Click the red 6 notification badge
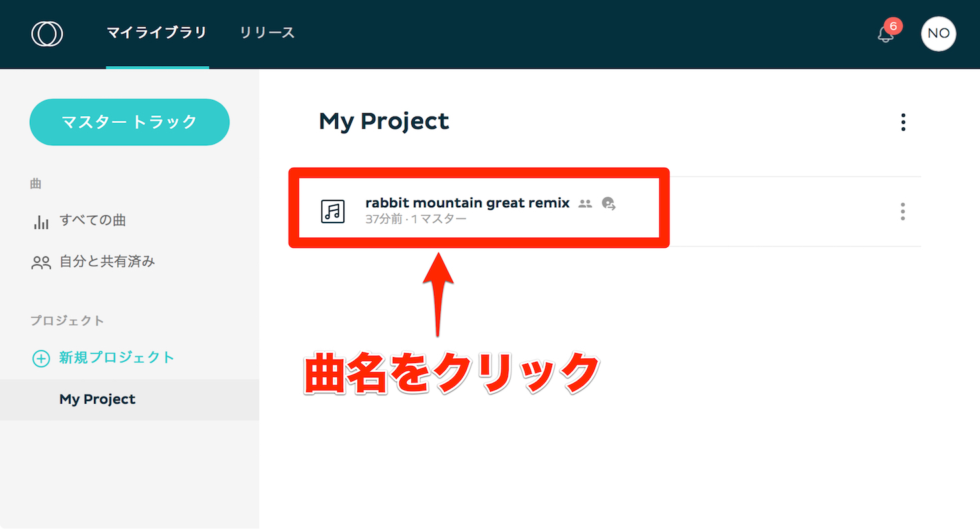 893,26
